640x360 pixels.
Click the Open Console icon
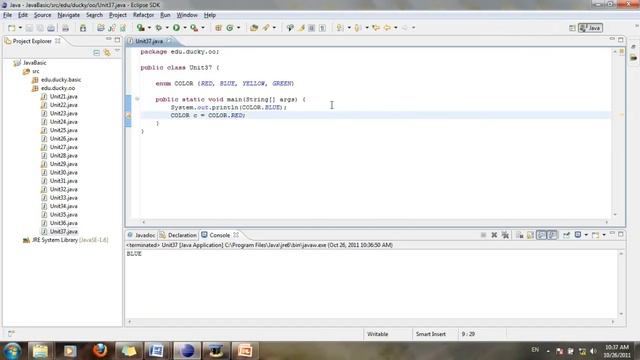tap(596, 235)
